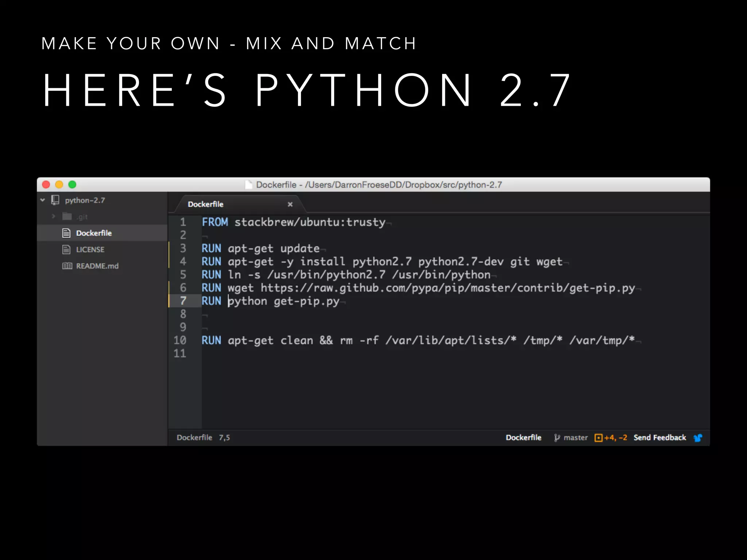Click the document icon in title bar
The height and width of the screenshot is (560, 747).
(x=249, y=184)
